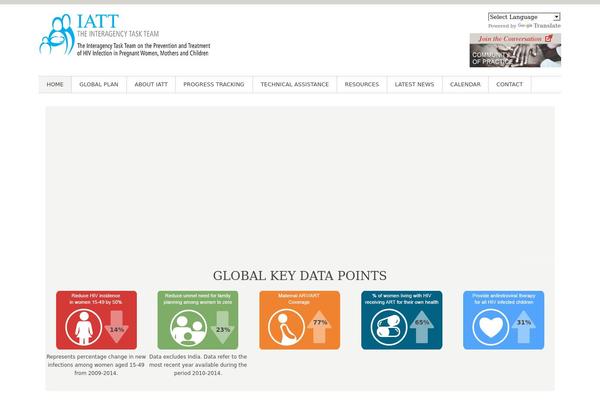Open the Select Language dropdown
Image resolution: width=600 pixels, height=400 pixels.
pos(524,17)
